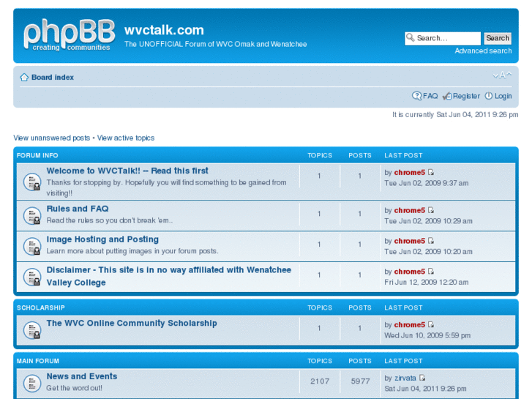Click the date Fri Jun 12, 2009 12:20 am
The height and width of the screenshot is (399, 532).
point(427,283)
